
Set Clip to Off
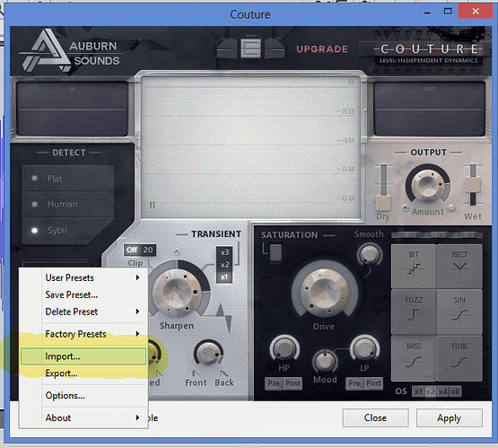132,250
